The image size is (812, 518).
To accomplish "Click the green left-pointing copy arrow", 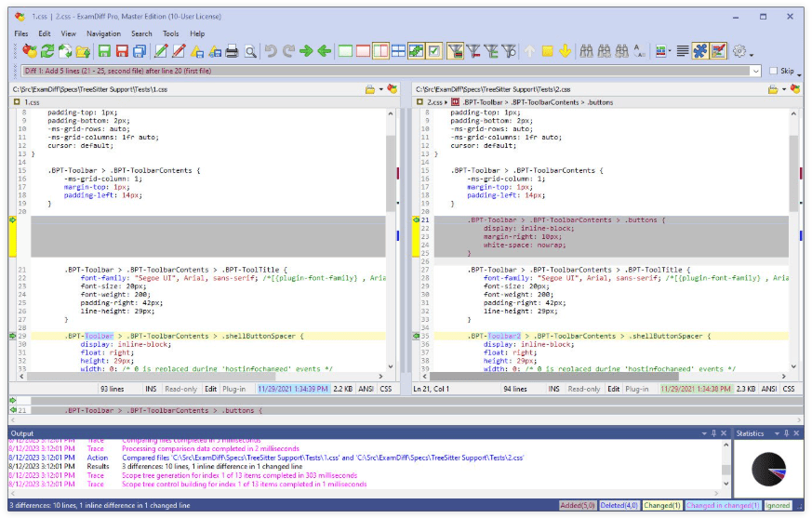I will coord(325,51).
